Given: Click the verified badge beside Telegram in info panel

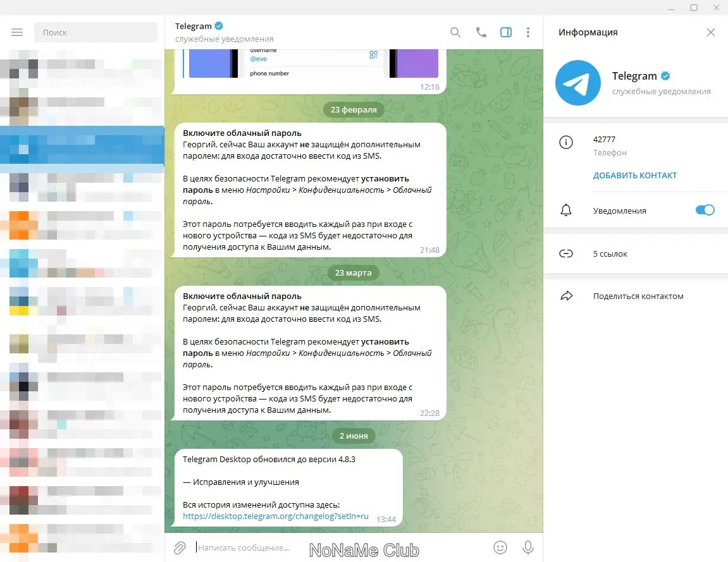Looking at the screenshot, I should (665, 76).
